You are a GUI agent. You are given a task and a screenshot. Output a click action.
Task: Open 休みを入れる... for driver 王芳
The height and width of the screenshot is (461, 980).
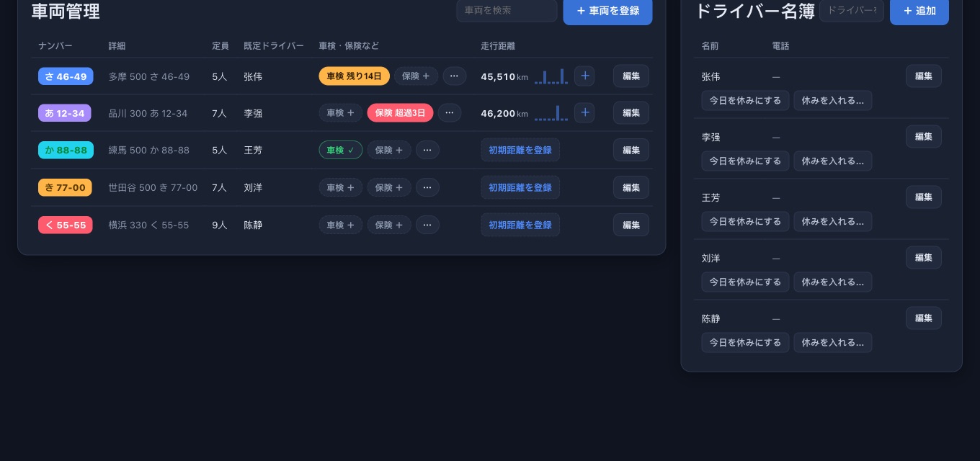pyautogui.click(x=833, y=222)
